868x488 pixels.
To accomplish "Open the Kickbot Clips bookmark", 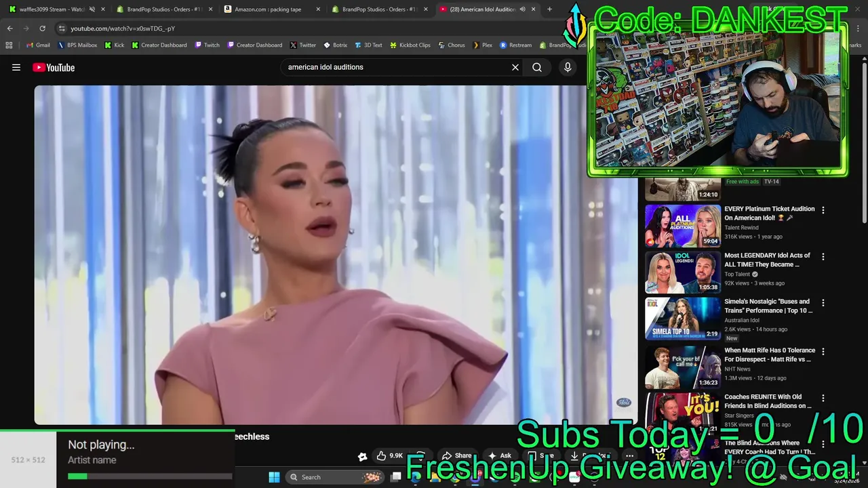I will [x=410, y=45].
